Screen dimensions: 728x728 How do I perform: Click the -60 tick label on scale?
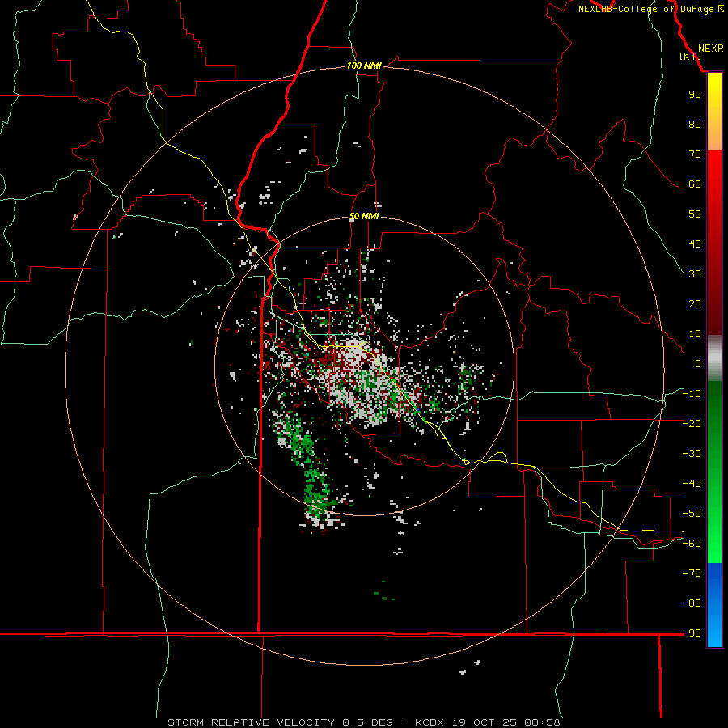[692, 544]
